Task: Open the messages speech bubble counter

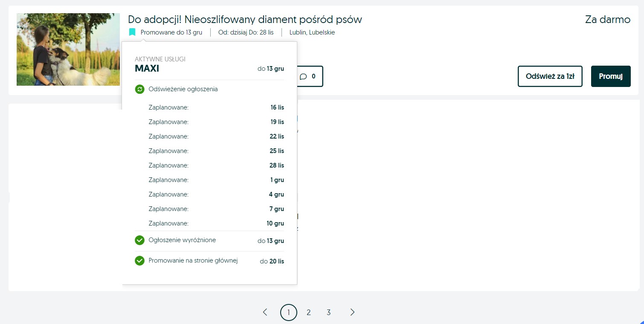Action: point(308,76)
